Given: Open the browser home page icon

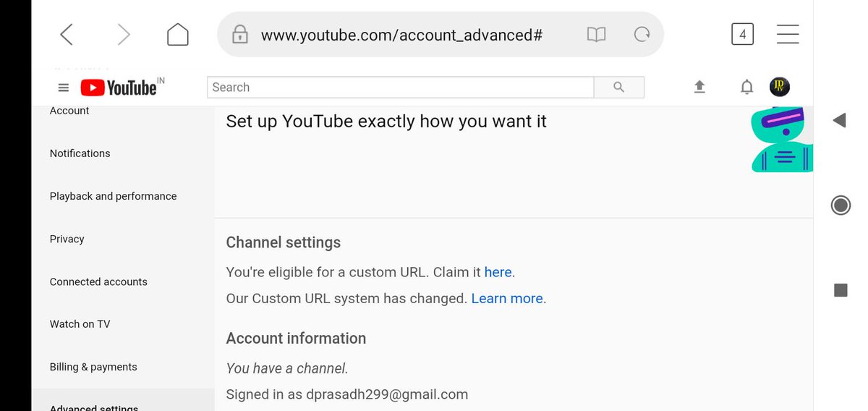Looking at the screenshot, I should click(x=178, y=34).
